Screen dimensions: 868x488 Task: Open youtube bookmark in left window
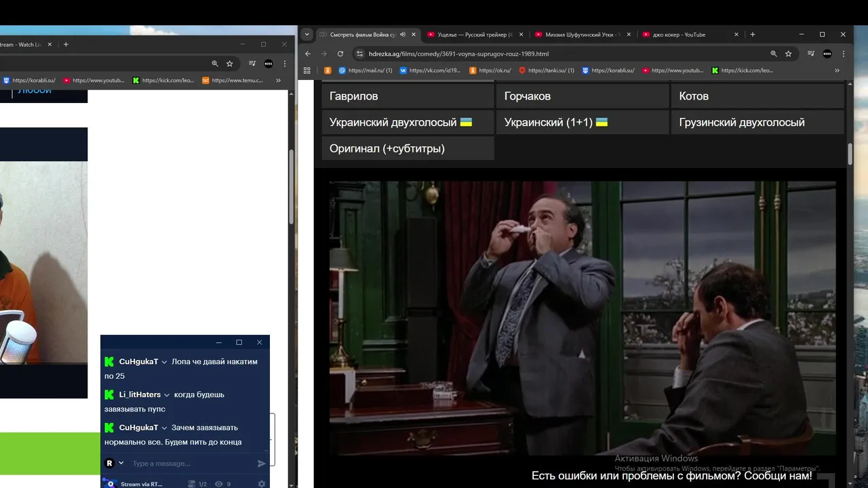(x=94, y=80)
